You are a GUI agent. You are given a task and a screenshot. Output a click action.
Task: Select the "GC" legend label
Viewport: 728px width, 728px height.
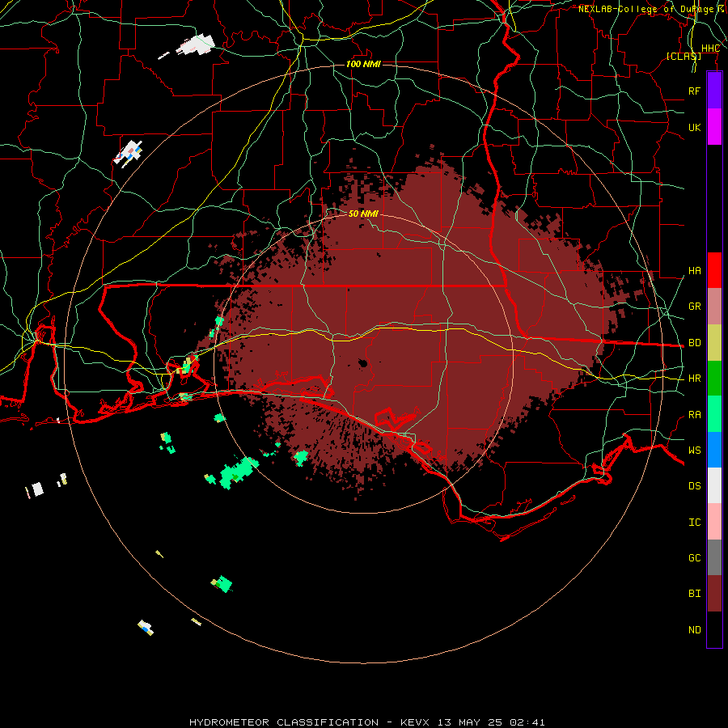click(694, 557)
